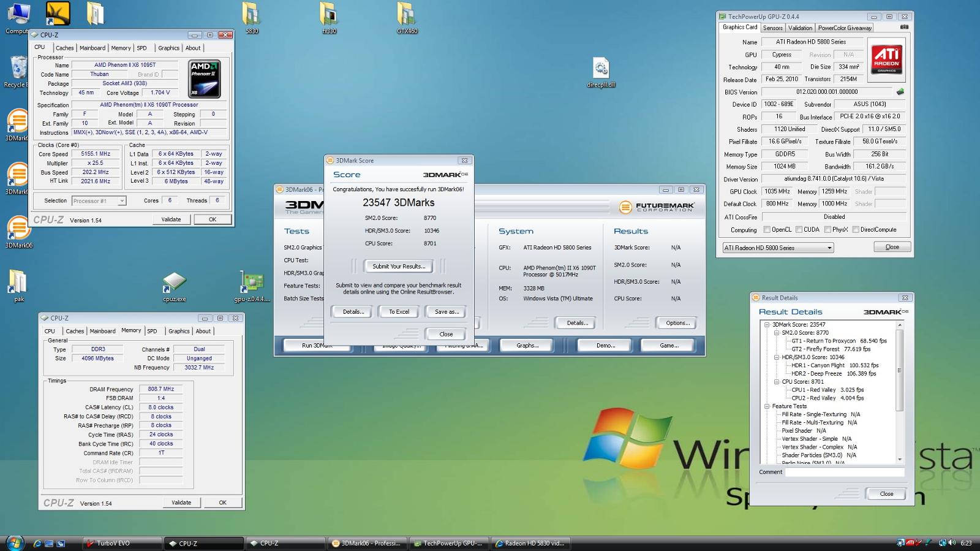Collapse the Feature Tests tree node
This screenshot has width=980, height=551.
[x=767, y=406]
